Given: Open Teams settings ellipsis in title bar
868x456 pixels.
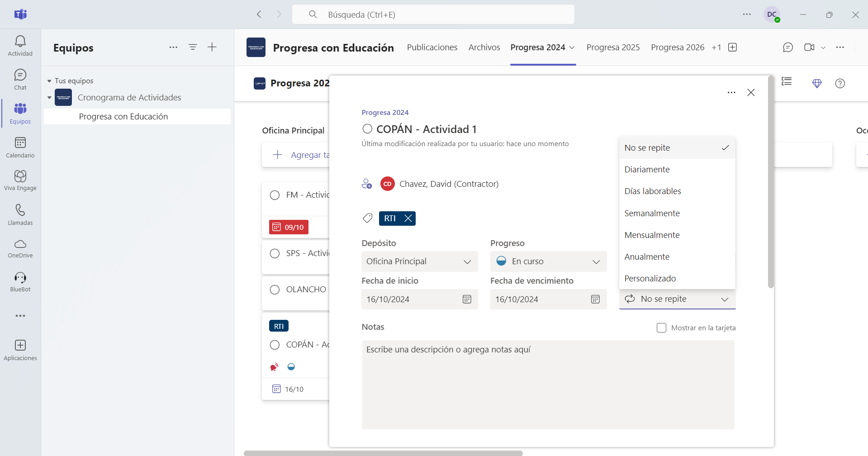Looking at the screenshot, I should click(x=747, y=14).
